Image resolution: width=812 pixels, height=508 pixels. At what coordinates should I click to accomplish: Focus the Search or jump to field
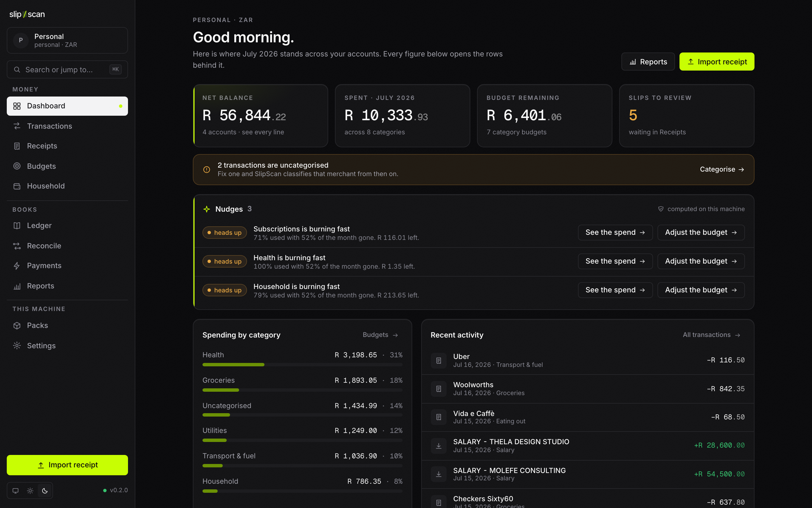pos(67,69)
